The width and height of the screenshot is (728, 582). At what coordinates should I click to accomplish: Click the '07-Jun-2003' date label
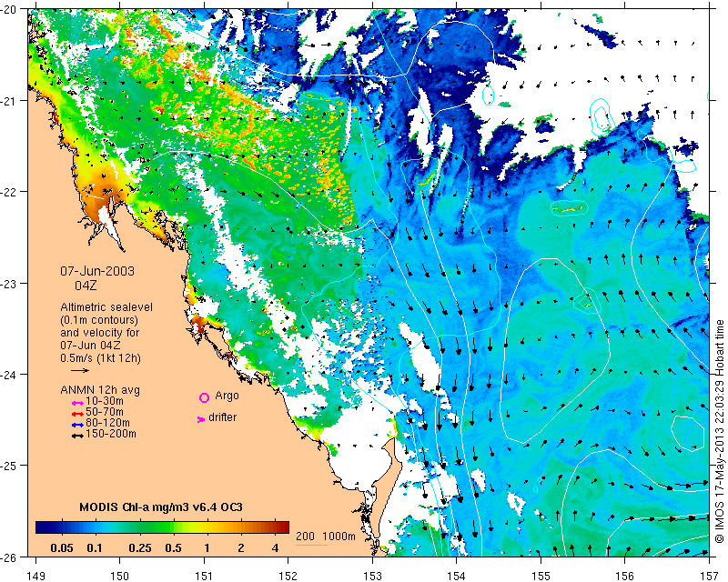tap(97, 271)
